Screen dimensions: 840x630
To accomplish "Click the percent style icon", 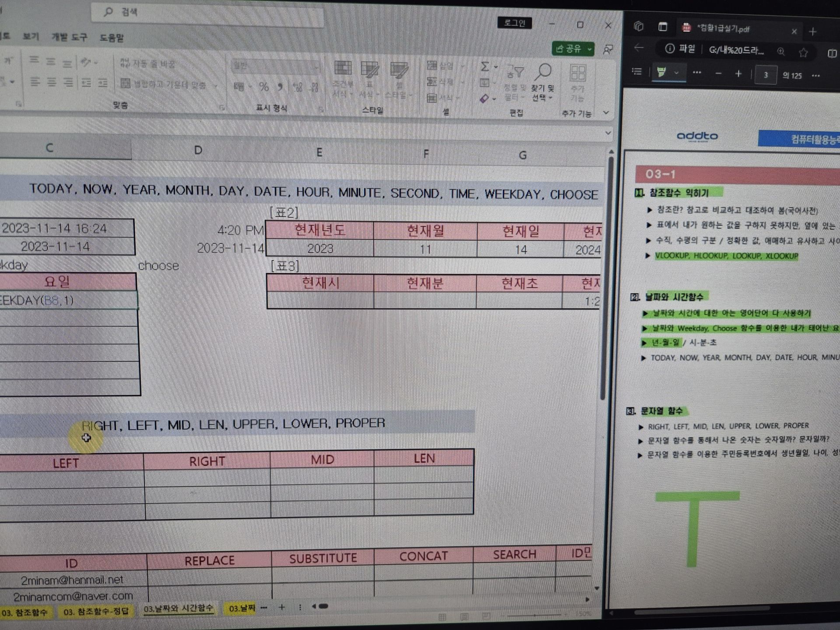I will [x=264, y=87].
